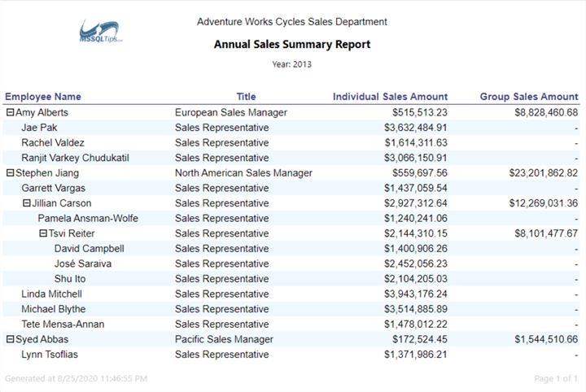Click the Individual Sales Amount header

[x=390, y=97]
